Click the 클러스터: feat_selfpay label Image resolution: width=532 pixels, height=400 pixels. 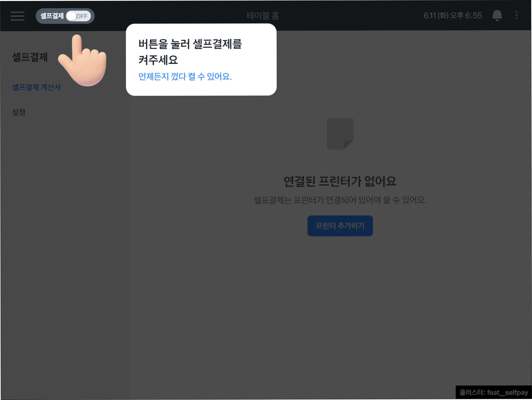(x=494, y=392)
